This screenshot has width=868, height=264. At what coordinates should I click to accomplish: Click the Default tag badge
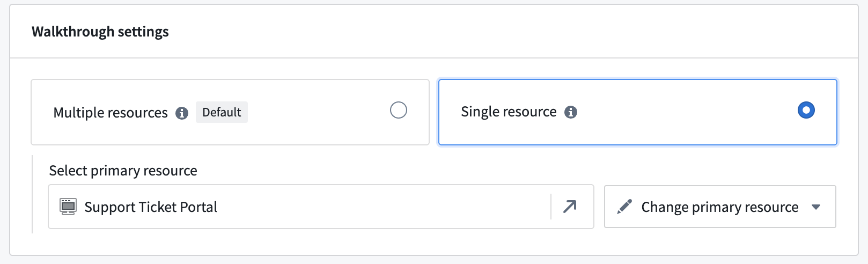click(x=222, y=112)
